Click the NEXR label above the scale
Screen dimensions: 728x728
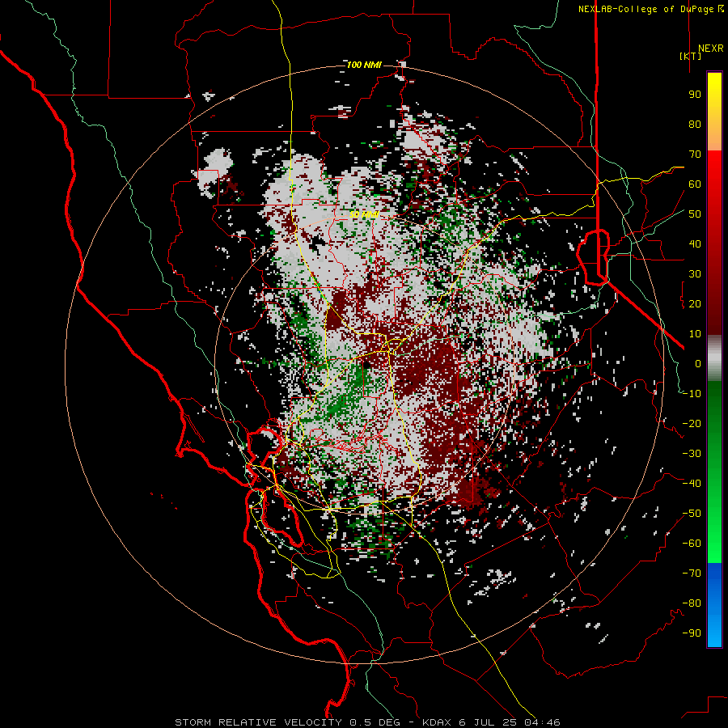pos(710,49)
